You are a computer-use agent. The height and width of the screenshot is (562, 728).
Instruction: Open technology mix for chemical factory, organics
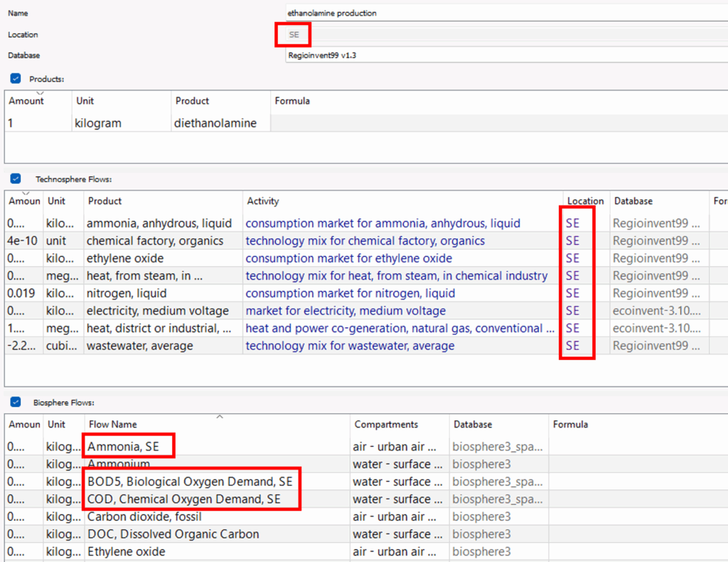[x=365, y=241]
